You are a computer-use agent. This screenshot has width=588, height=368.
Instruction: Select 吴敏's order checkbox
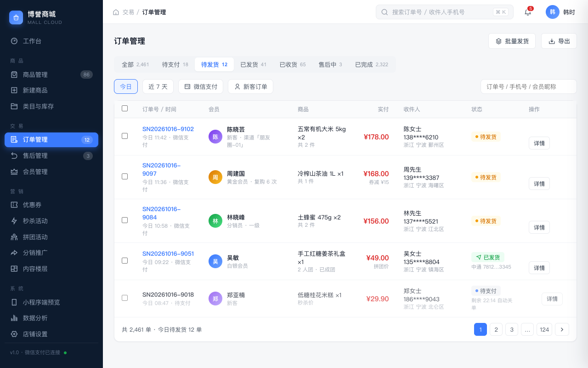pyautogui.click(x=124, y=261)
